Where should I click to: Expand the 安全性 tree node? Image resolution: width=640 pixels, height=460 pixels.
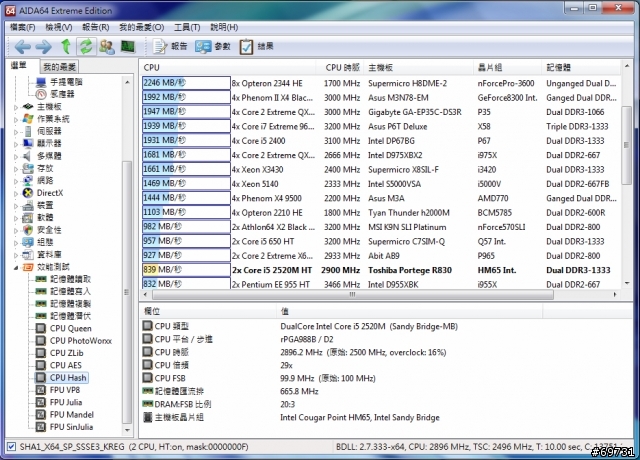point(16,230)
